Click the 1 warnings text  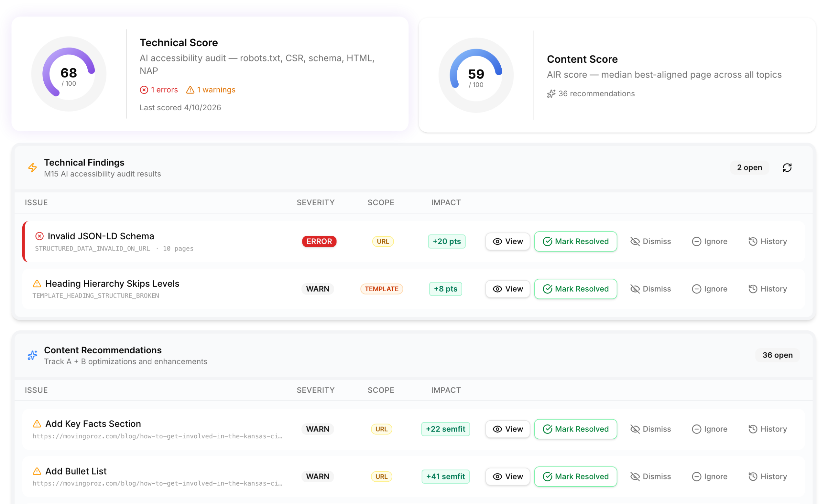[216, 90]
